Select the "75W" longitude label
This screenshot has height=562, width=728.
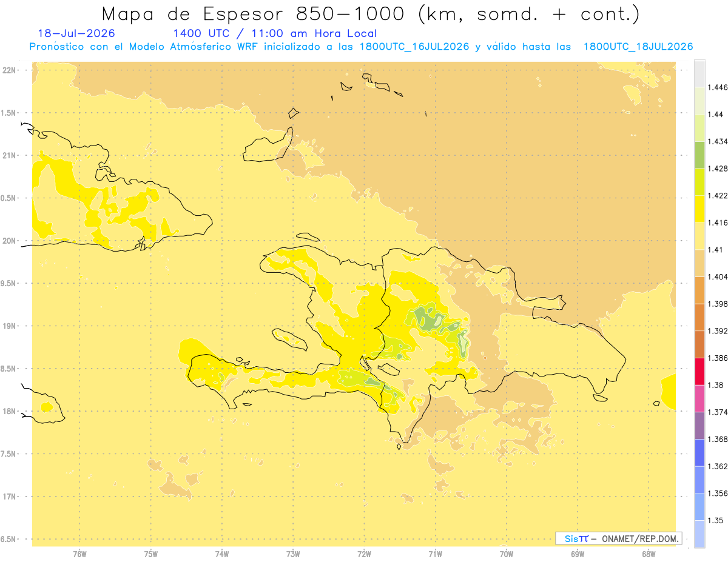point(150,554)
